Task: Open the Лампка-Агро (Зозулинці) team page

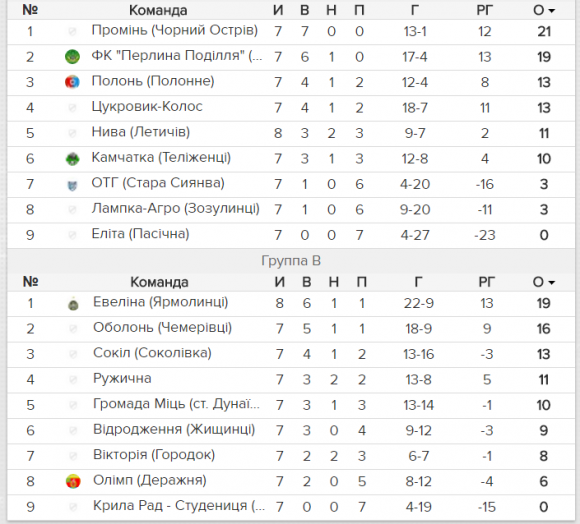Action: (x=176, y=209)
